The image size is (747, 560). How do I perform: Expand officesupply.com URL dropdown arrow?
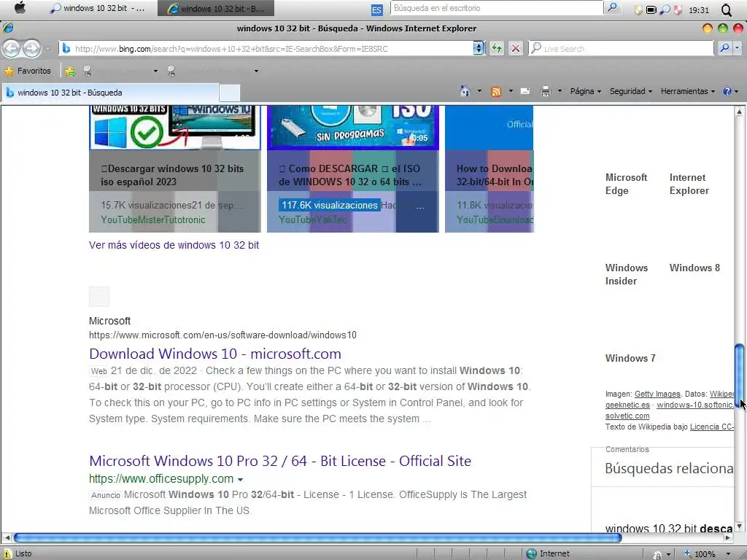[240, 480]
